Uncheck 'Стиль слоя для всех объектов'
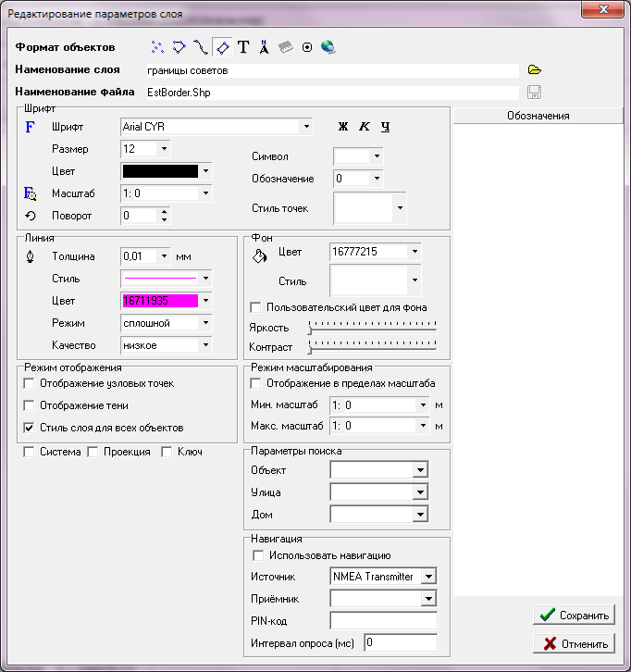The height and width of the screenshot is (672, 631). pos(30,428)
